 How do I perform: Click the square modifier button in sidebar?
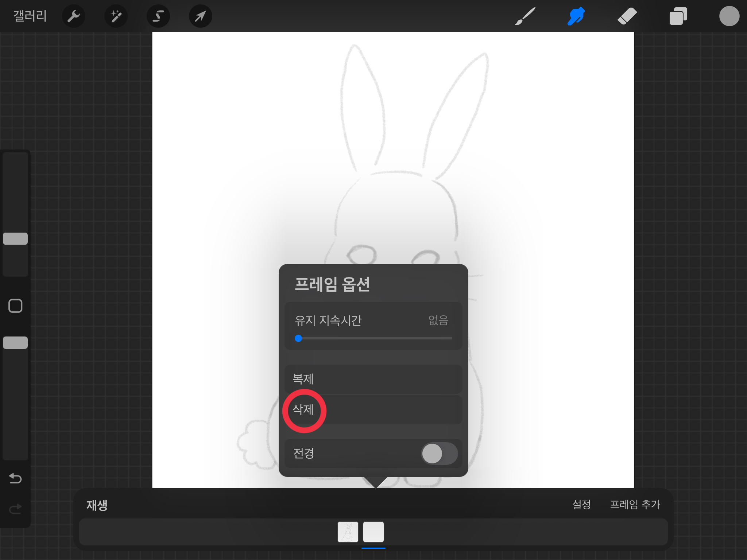click(15, 306)
